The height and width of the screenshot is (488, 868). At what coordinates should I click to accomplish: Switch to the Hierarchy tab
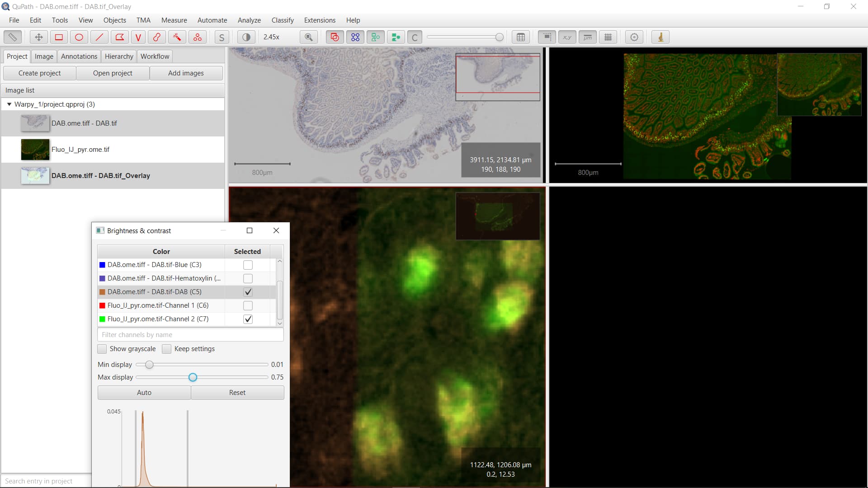pyautogui.click(x=118, y=56)
